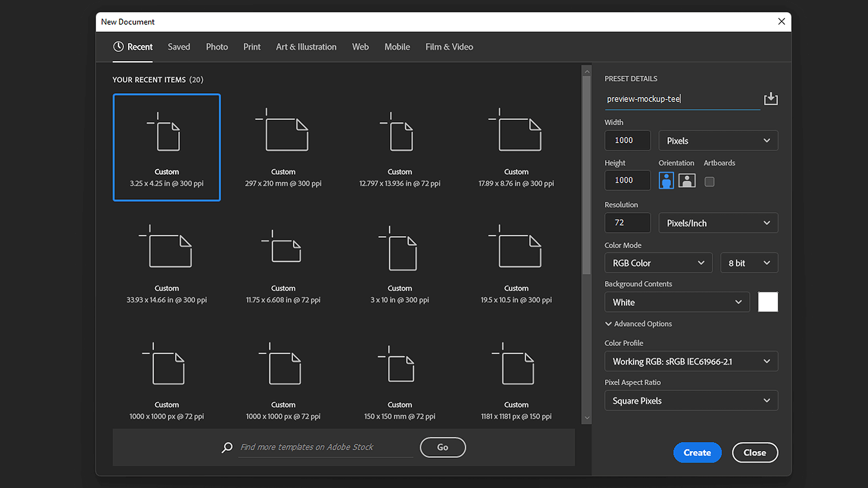Switch to the Print tab
The image size is (868, 488).
pyautogui.click(x=252, y=47)
